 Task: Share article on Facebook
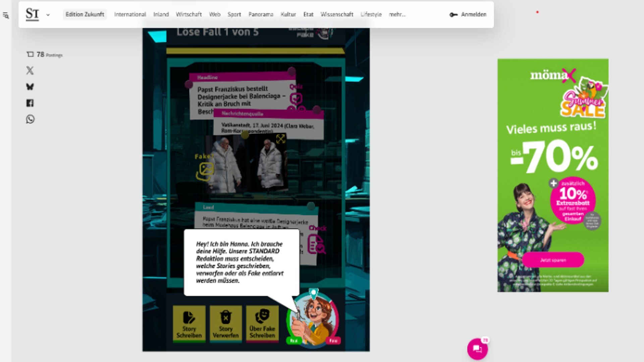point(30,103)
